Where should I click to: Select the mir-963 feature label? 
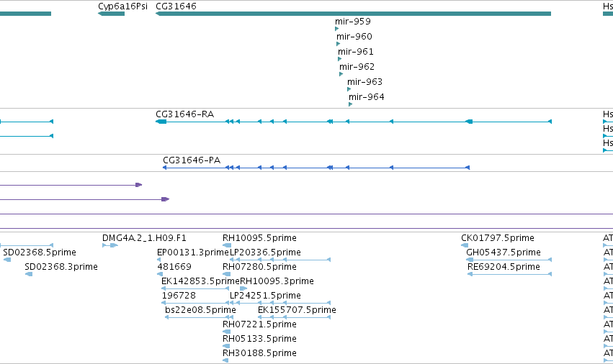point(364,81)
